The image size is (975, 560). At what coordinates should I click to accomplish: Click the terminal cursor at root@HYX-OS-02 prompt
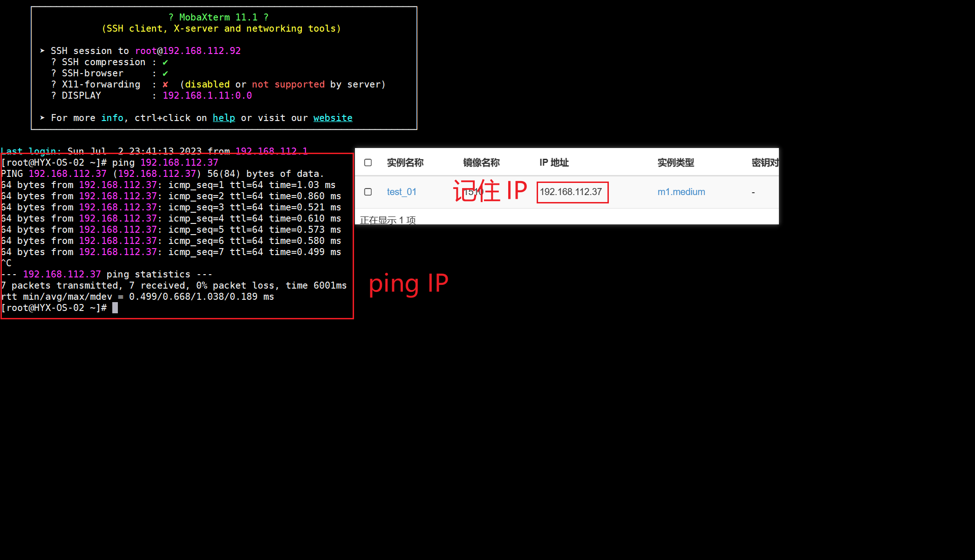click(115, 307)
